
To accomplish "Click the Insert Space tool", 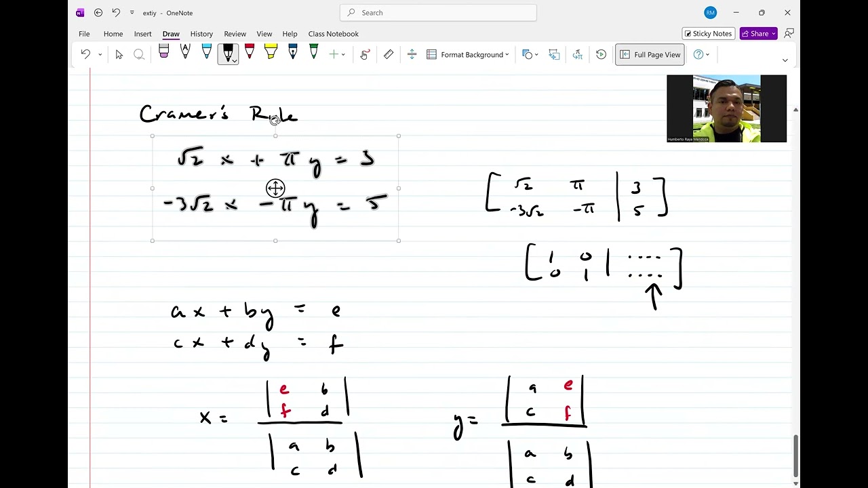I will click(x=412, y=55).
